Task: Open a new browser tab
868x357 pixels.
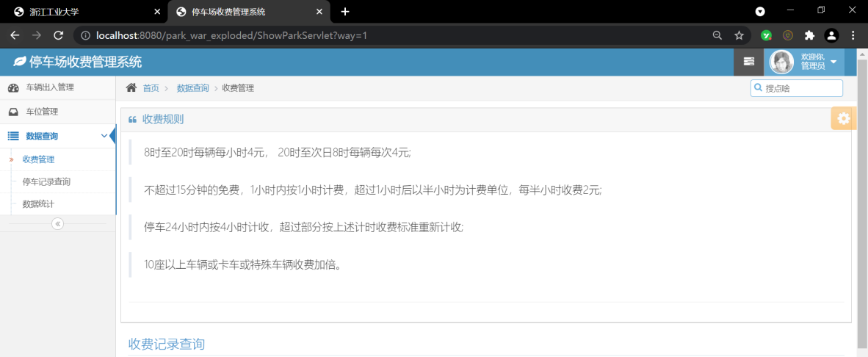Action: pyautogui.click(x=345, y=12)
